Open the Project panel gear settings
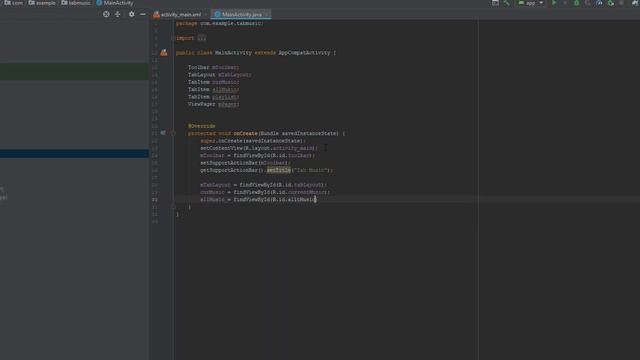Screen dimensions: 640x360 pyautogui.click(x=131, y=14)
